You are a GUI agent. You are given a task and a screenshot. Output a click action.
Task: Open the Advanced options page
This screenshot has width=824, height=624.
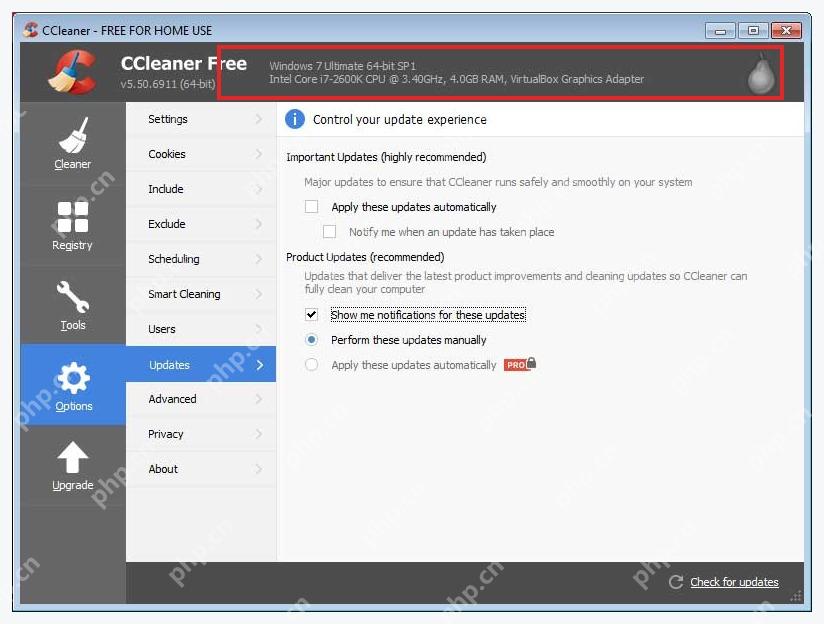(201, 399)
